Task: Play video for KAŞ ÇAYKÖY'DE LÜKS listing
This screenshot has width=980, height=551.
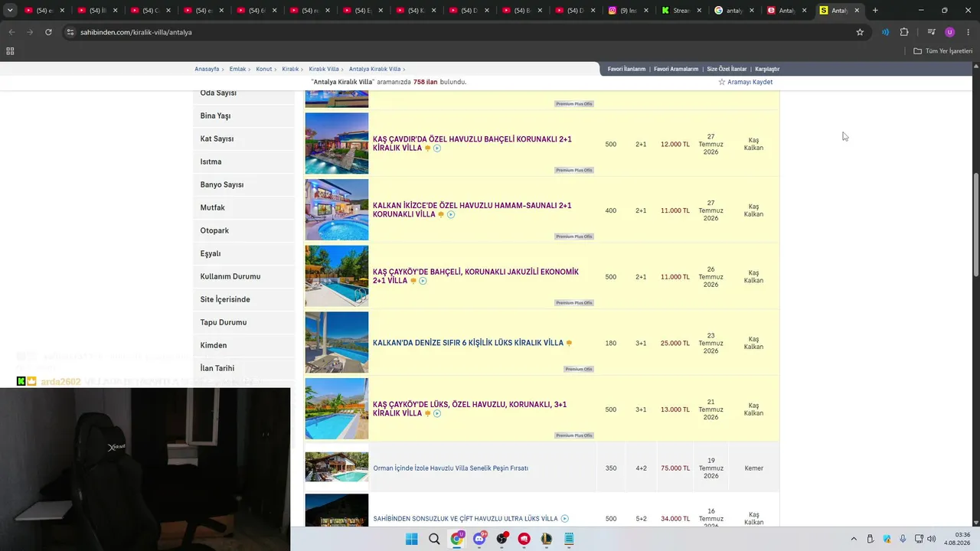Action: [437, 413]
